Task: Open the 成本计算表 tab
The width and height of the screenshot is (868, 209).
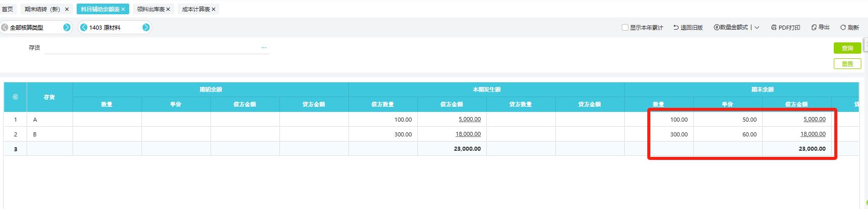Action: [x=196, y=9]
